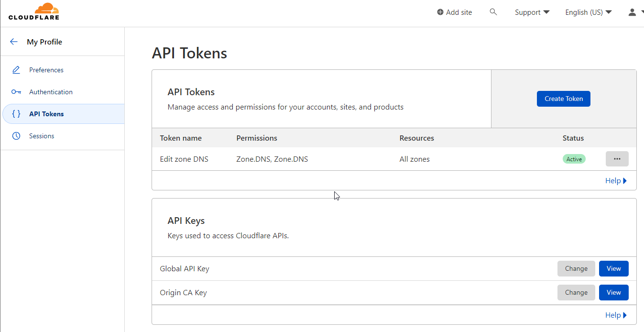Click the Token name column header
This screenshot has width=644, height=332.
point(181,138)
